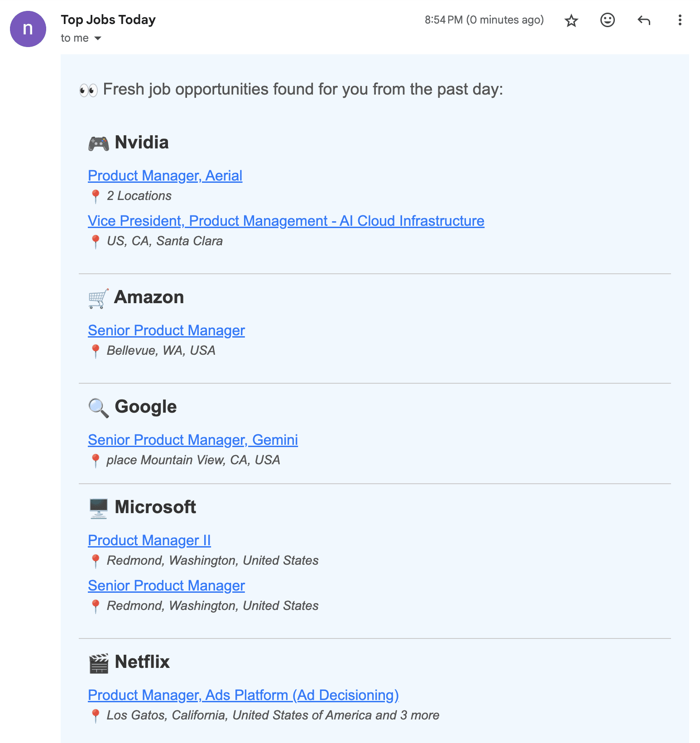700x743 pixels.
Task: Open the Product Manager, Aerial job link
Action: pos(165,176)
